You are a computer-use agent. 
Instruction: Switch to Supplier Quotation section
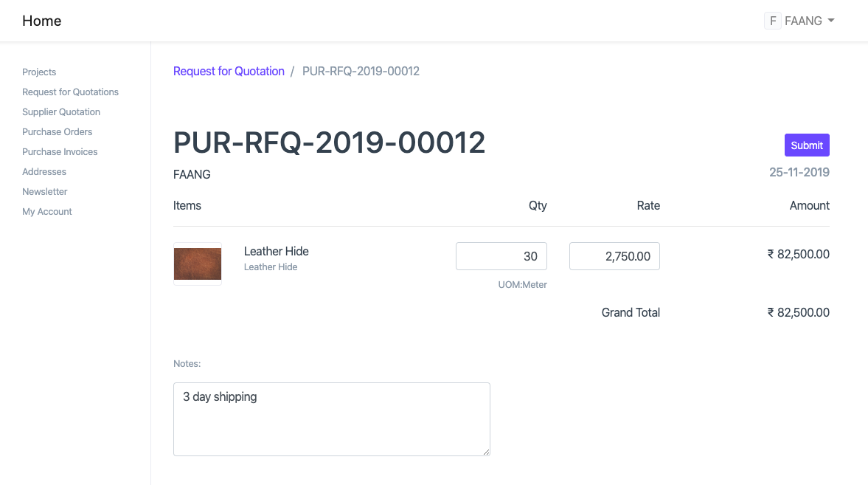pyautogui.click(x=60, y=111)
